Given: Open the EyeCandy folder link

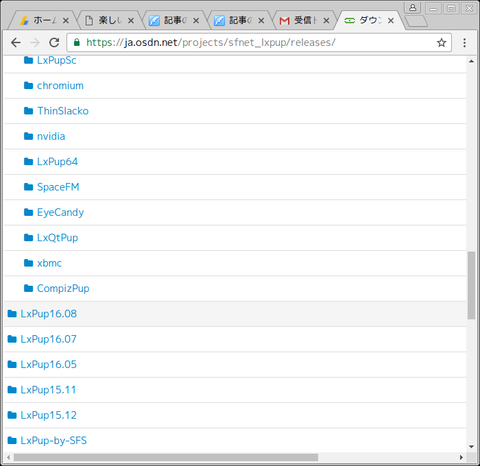Looking at the screenshot, I should [x=60, y=212].
